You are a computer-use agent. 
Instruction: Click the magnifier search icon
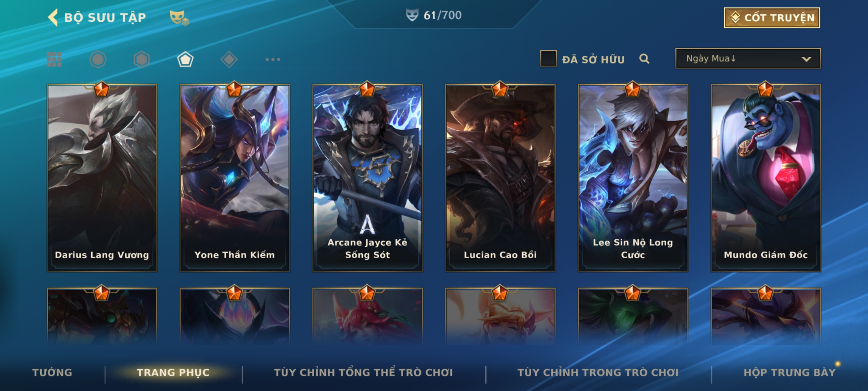[x=644, y=59]
